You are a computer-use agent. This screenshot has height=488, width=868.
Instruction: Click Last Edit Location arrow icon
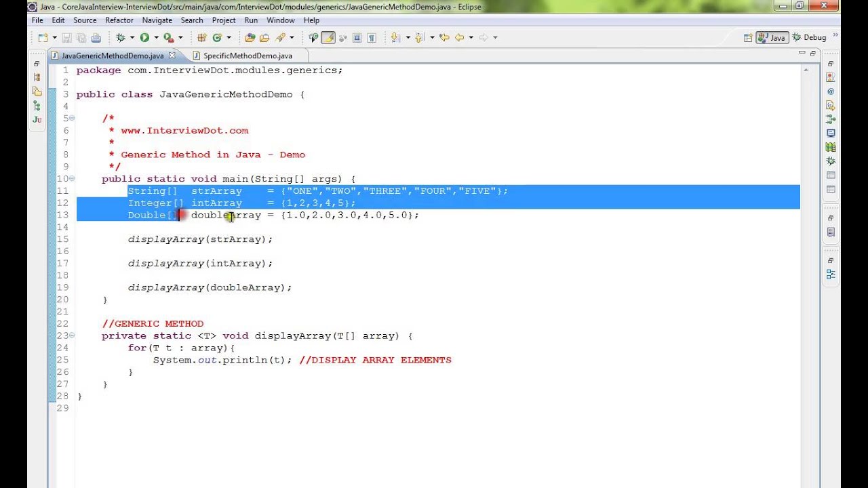pos(445,38)
